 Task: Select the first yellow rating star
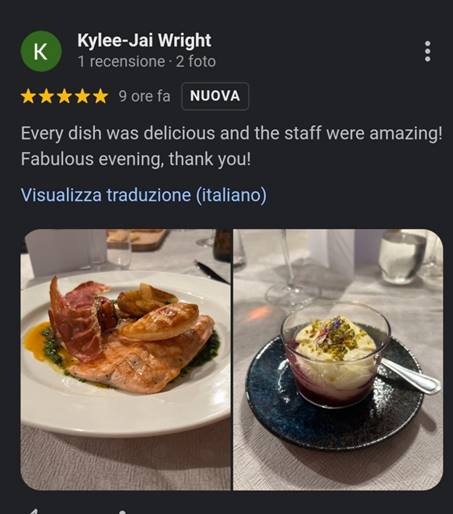(28, 96)
